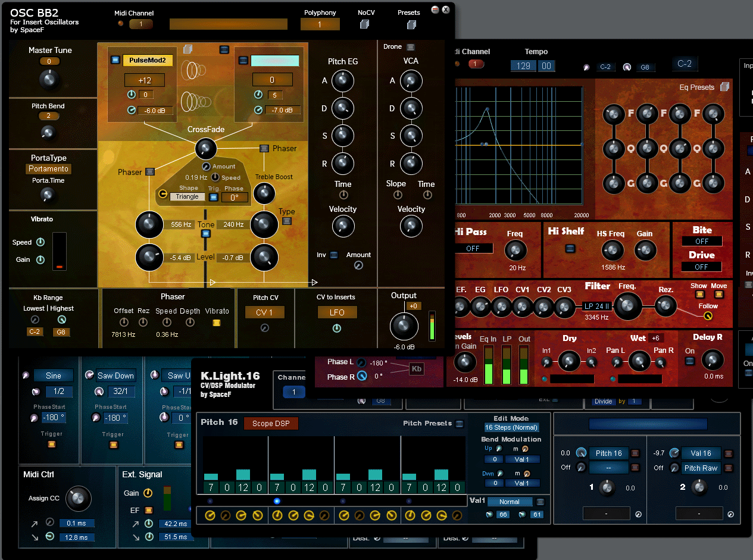753x560 pixels.
Task: Click the Treble Boost knob
Action: coord(264,193)
